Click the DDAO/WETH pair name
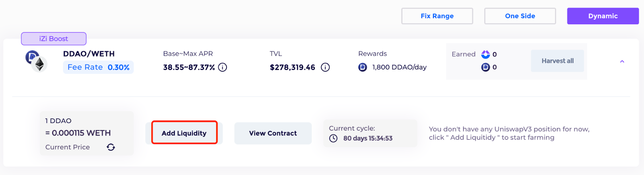Viewport: 644px width, 175px height. [x=89, y=54]
